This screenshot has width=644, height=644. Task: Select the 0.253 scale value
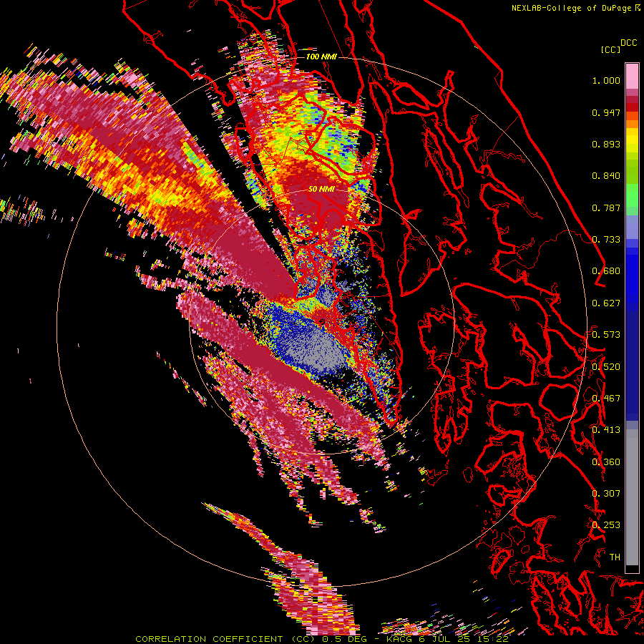click(x=606, y=525)
